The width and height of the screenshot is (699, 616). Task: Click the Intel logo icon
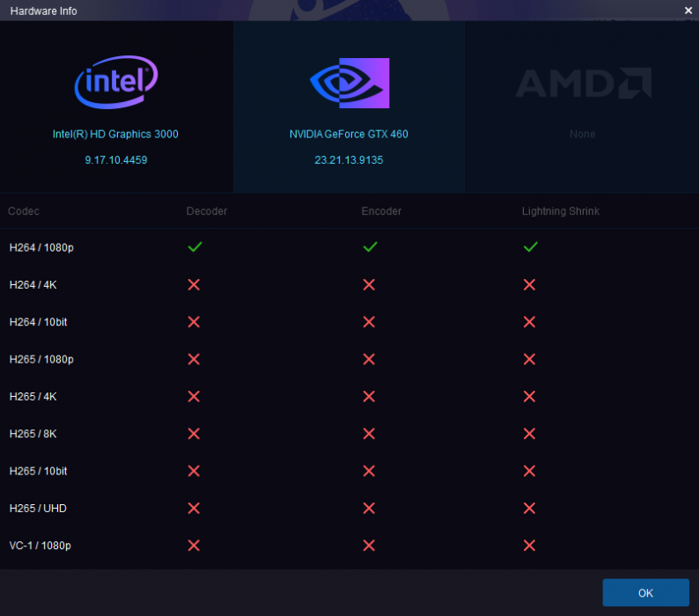coord(116,83)
